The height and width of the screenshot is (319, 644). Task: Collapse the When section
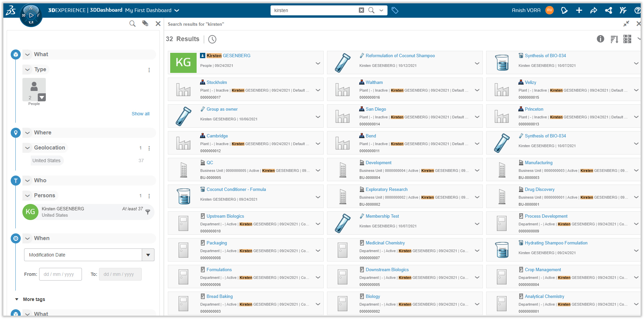[27, 238]
